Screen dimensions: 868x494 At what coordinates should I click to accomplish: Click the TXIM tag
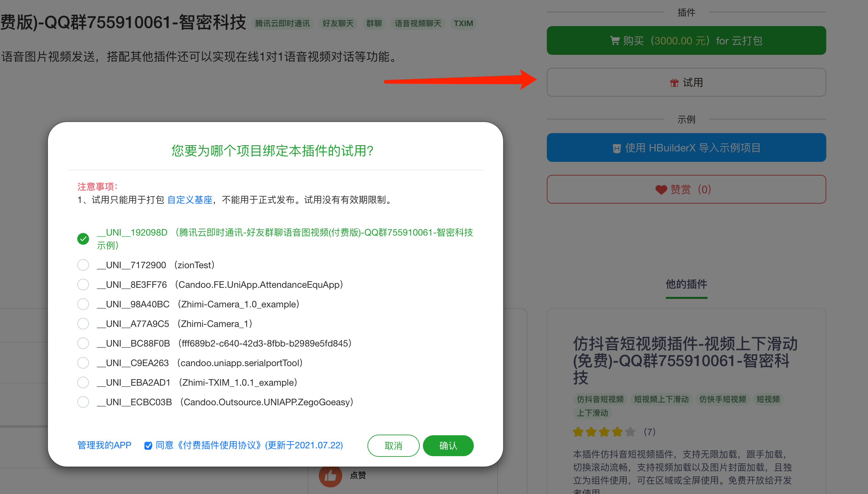click(x=463, y=23)
